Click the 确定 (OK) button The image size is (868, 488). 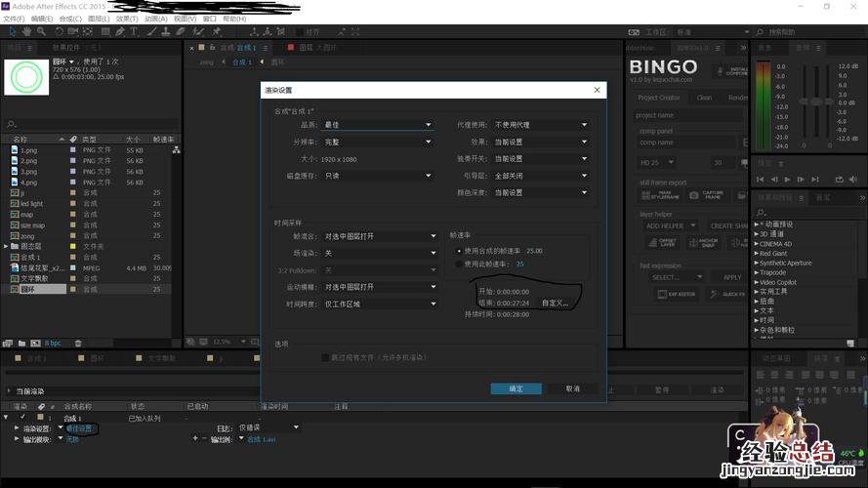[516, 388]
